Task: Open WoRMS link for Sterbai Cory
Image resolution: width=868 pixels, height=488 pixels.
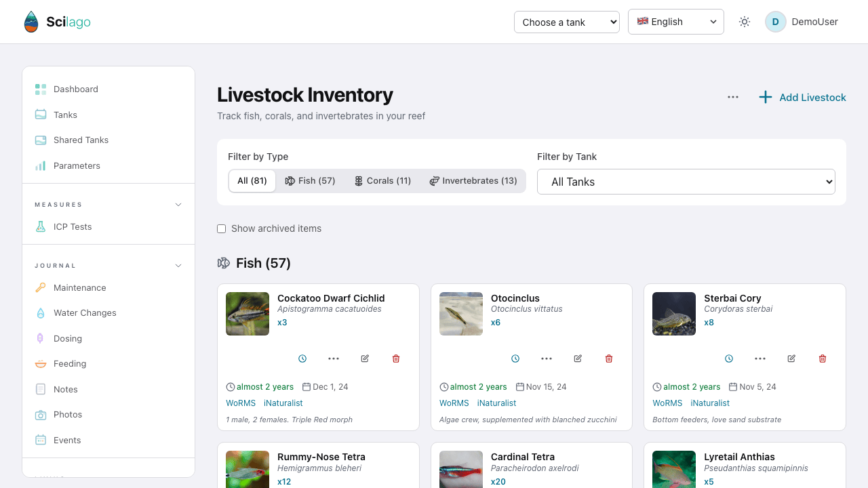Action: (667, 403)
